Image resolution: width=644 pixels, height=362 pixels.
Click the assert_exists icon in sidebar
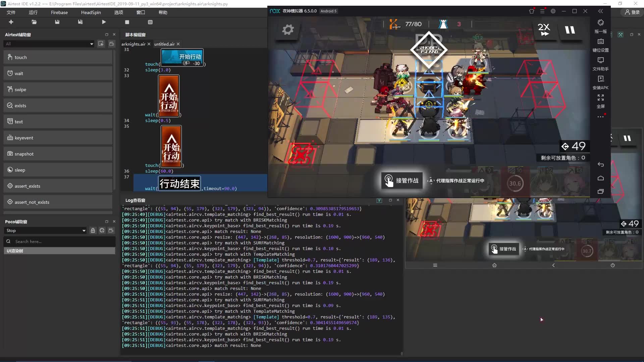point(10,186)
